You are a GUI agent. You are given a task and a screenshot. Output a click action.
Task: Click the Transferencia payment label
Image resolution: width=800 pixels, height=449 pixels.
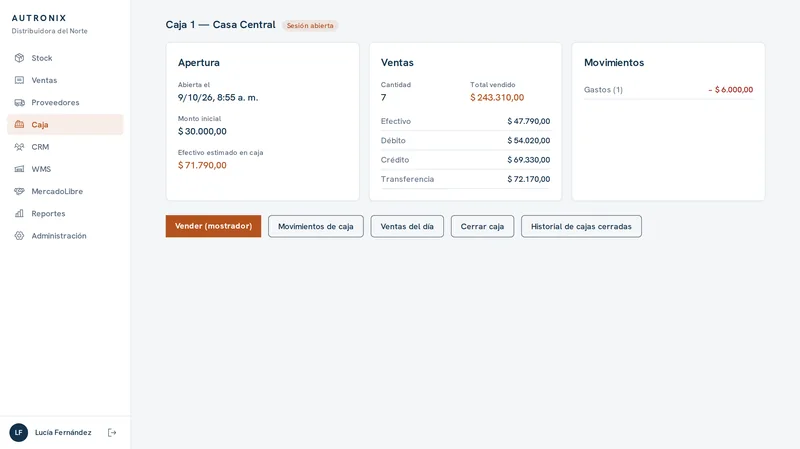407,179
